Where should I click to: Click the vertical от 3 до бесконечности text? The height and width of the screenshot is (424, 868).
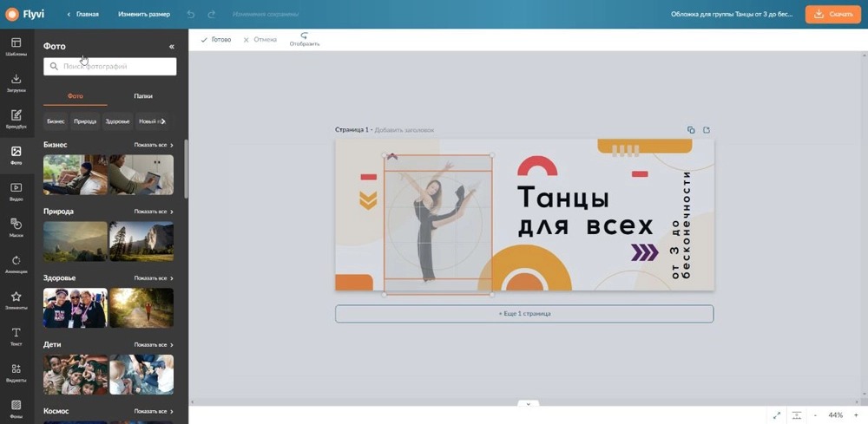click(x=681, y=225)
